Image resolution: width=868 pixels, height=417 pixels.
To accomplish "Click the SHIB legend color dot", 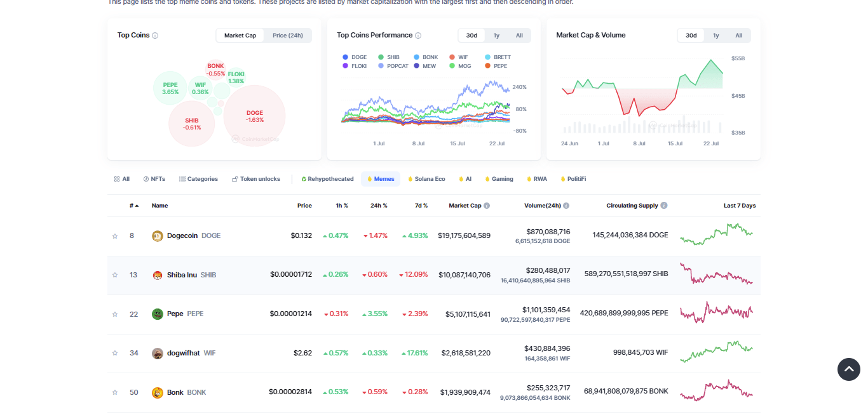I will 381,57.
